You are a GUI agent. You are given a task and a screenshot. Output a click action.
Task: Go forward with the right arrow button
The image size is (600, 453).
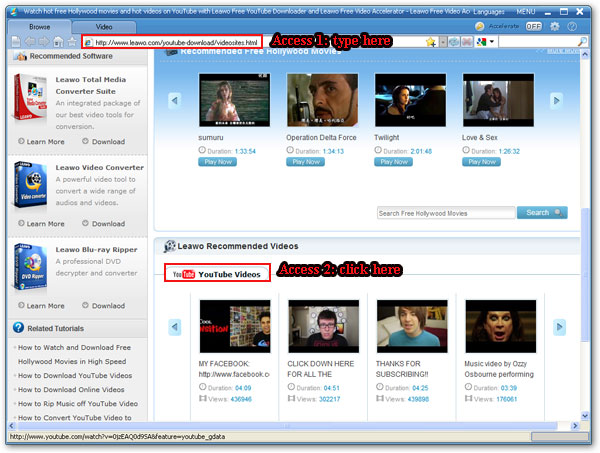tap(44, 41)
